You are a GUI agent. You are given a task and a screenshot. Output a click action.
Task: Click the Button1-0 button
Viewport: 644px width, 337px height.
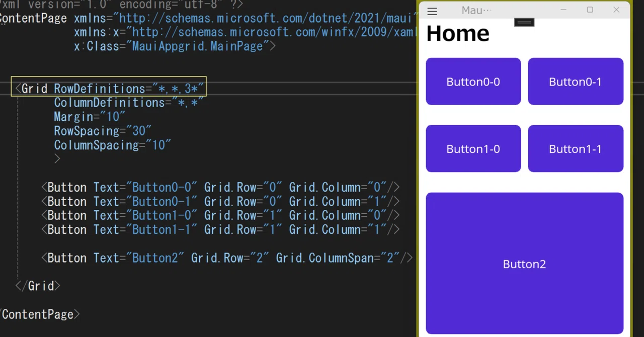[x=473, y=148]
